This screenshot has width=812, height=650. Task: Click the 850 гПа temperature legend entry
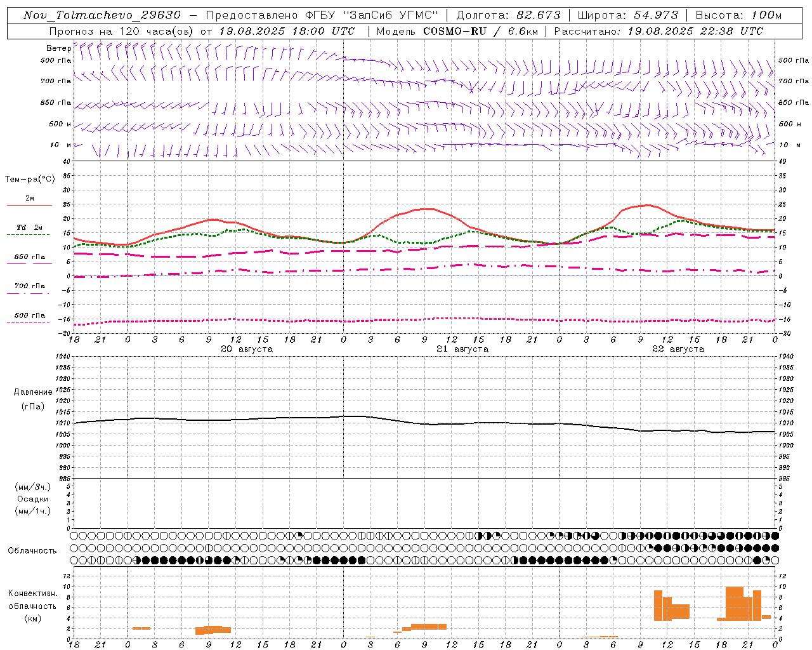coord(29,257)
